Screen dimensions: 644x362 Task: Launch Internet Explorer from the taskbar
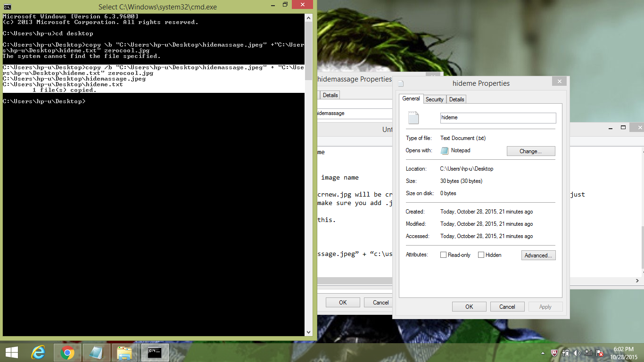(38, 353)
